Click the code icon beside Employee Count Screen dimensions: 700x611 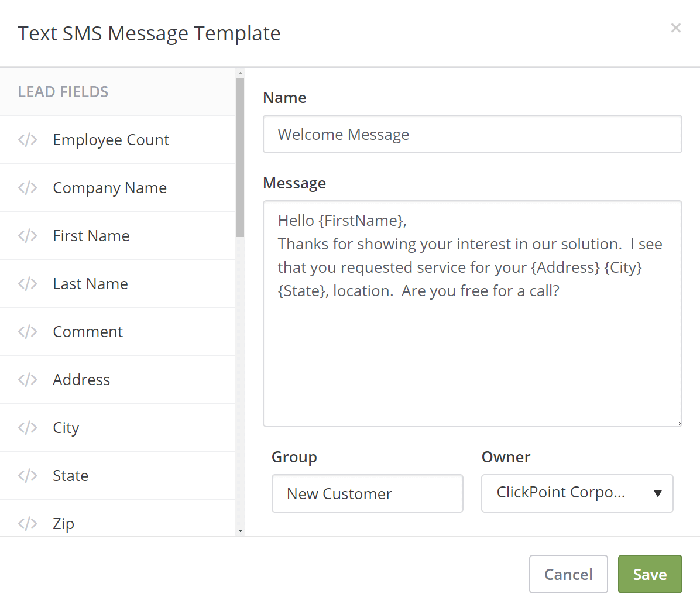pyautogui.click(x=28, y=140)
